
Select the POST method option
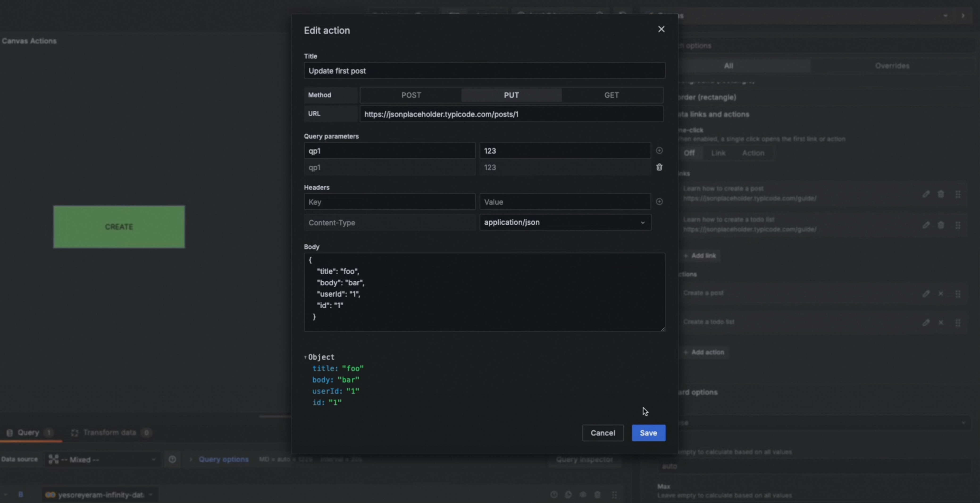pyautogui.click(x=411, y=95)
